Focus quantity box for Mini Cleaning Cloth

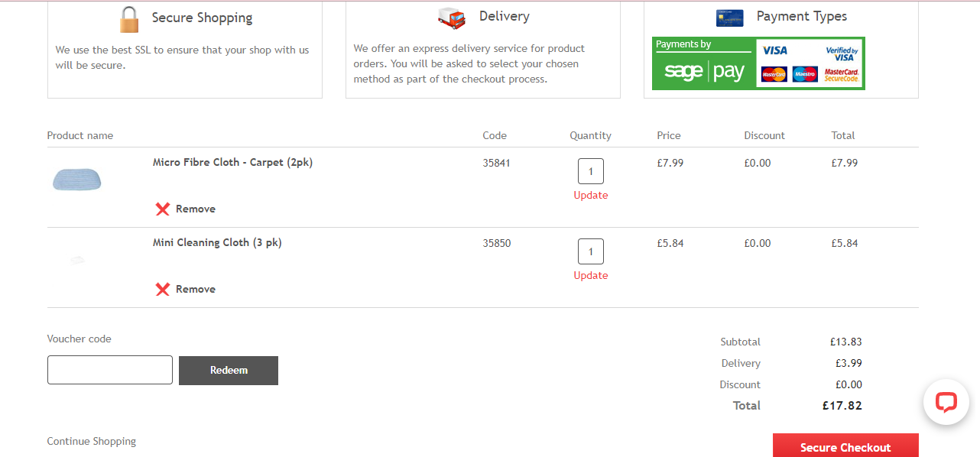(x=591, y=251)
